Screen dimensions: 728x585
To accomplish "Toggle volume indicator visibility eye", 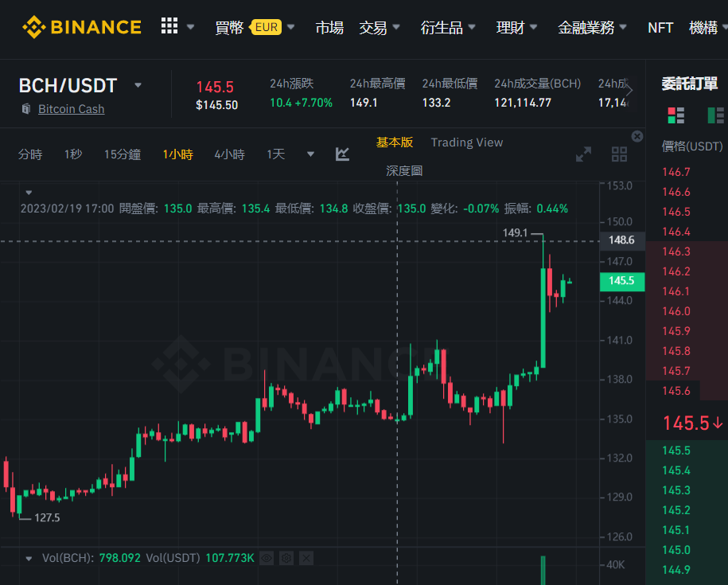I will pos(267,558).
